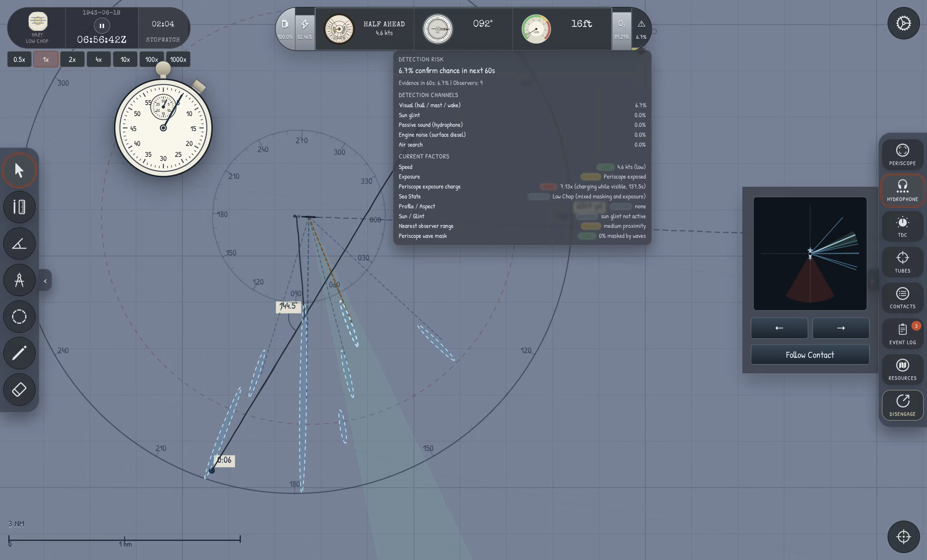Click the Air search channel row
Image resolution: width=927 pixels, height=560 pixels.
(x=522, y=145)
